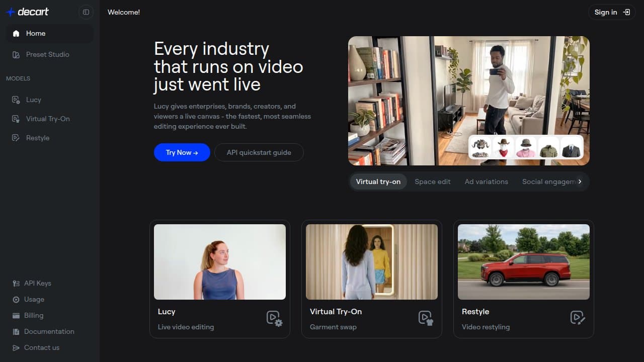Select the cowboy hat with bandana outfit thumbnail

point(503,147)
